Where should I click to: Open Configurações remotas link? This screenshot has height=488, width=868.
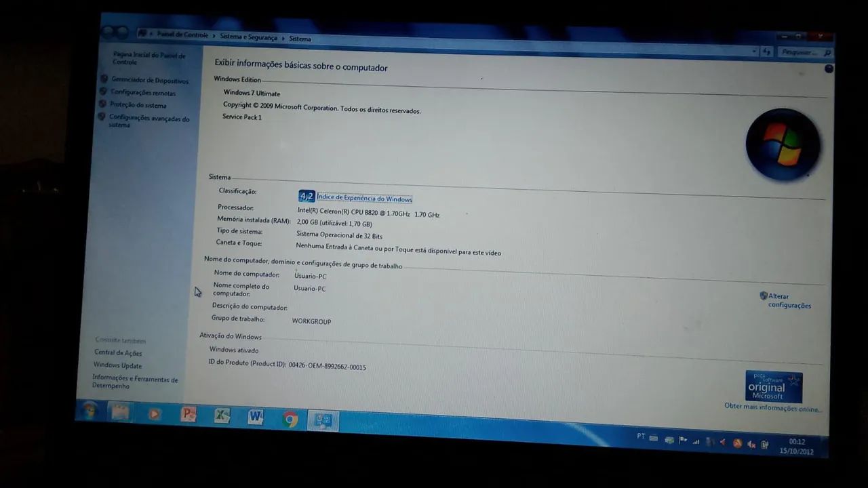coord(143,93)
